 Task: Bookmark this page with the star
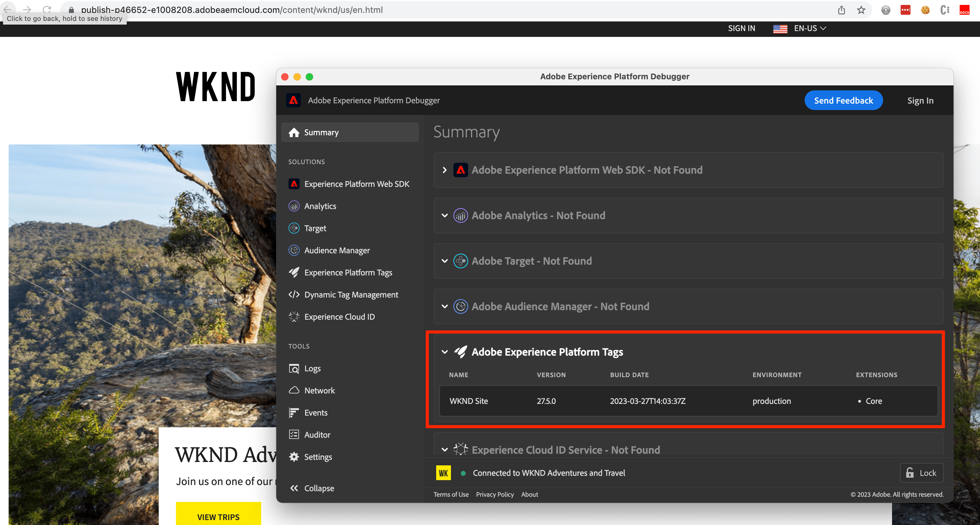tap(861, 10)
